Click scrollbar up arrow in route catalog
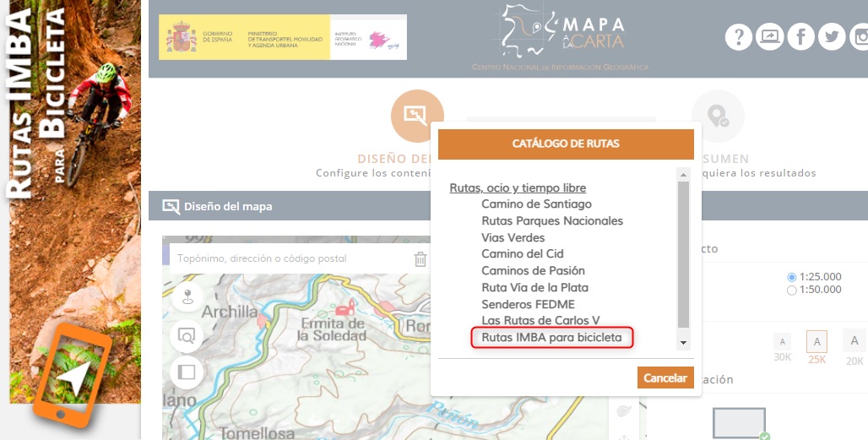Image resolution: width=868 pixels, height=440 pixels. [684, 174]
